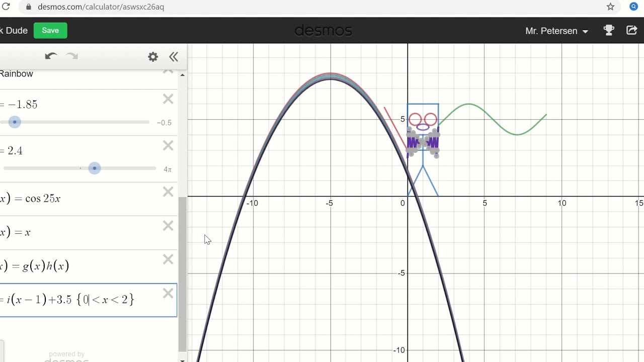Click the 2.4 value expression

[x=13, y=151]
